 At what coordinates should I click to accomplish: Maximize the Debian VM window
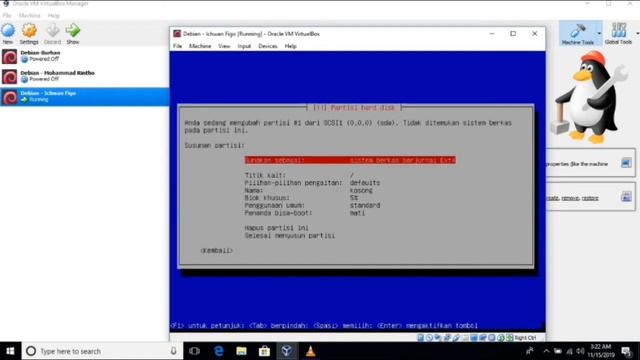click(x=513, y=33)
